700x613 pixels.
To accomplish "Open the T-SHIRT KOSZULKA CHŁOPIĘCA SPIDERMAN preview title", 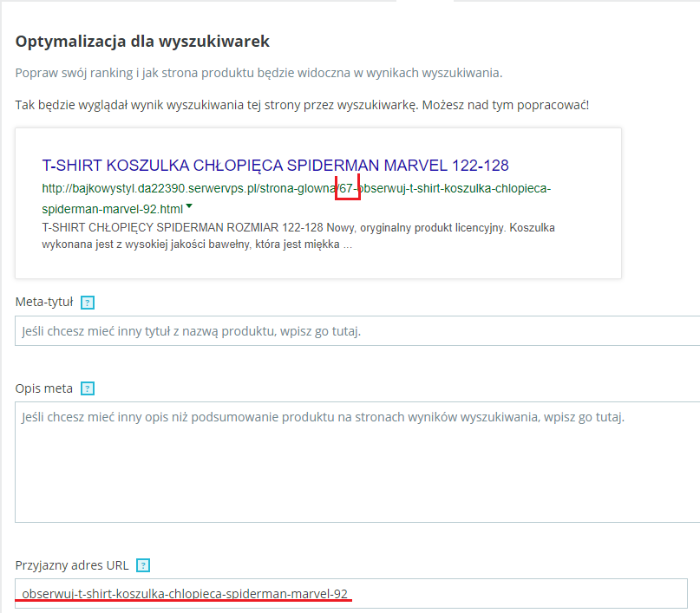I will pos(275,166).
